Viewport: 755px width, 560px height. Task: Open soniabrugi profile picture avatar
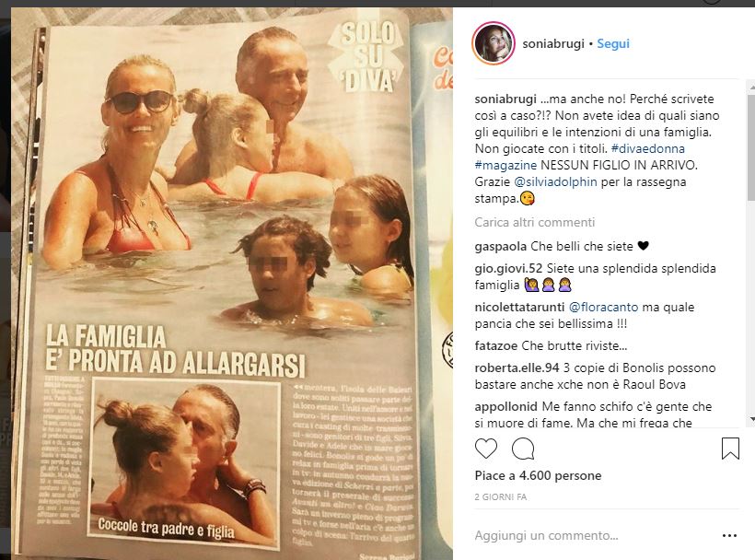pos(494,43)
